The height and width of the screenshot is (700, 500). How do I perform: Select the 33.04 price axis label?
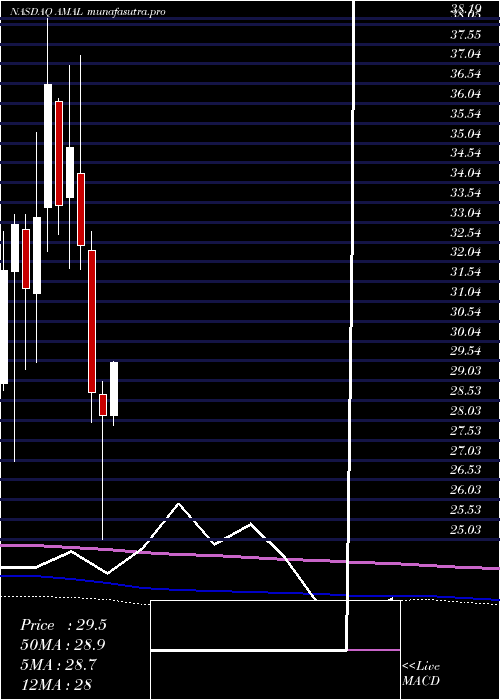coord(466,213)
